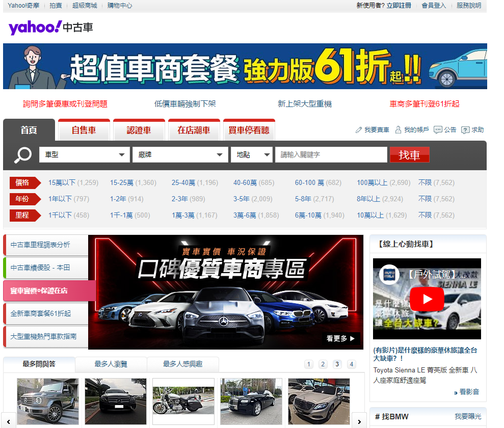Click 超級商城 top navigation link
504x428 pixels.
(85, 6)
